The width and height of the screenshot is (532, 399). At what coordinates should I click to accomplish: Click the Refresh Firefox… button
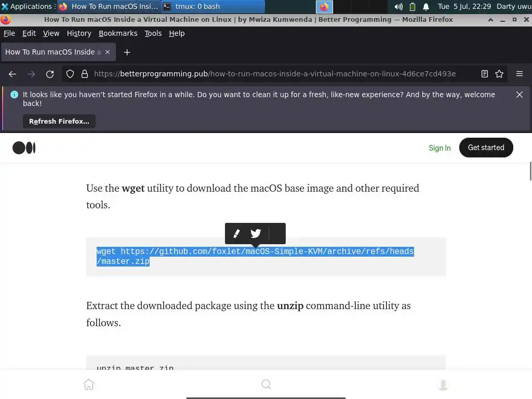(x=59, y=122)
